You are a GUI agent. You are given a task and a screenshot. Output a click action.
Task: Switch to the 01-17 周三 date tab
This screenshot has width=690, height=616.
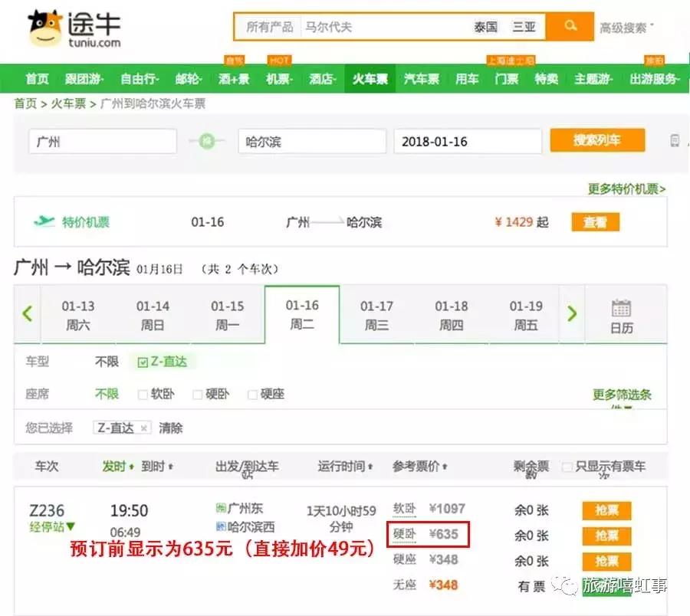(x=376, y=314)
